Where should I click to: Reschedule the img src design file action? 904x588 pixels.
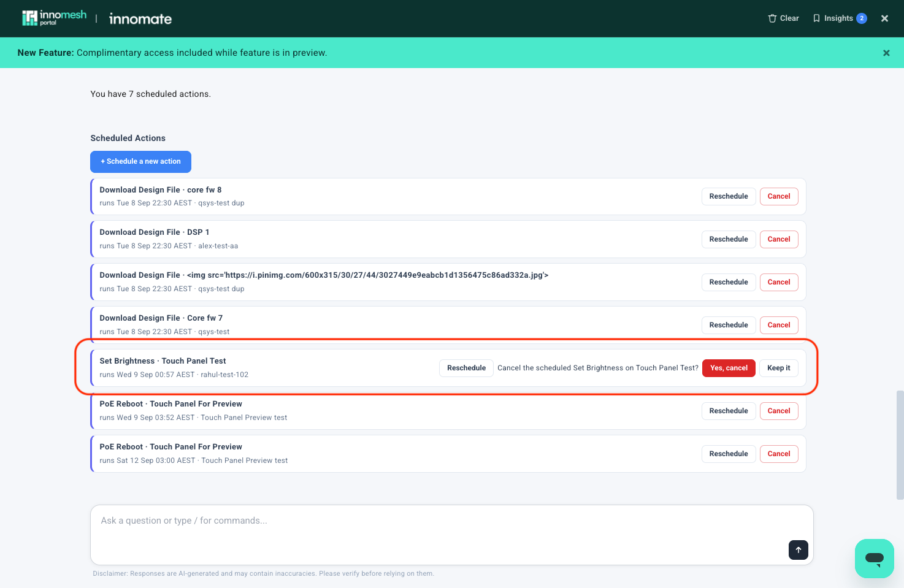click(729, 282)
